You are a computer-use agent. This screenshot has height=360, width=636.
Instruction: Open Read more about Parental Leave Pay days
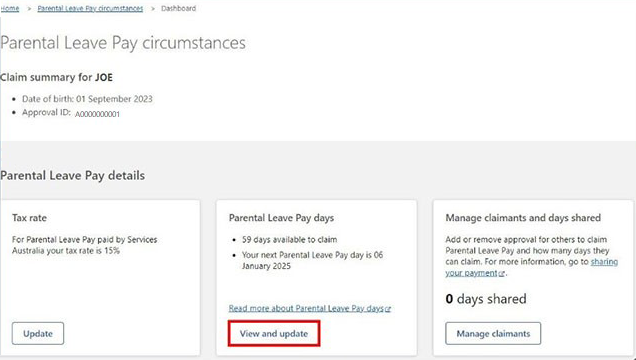(306, 309)
